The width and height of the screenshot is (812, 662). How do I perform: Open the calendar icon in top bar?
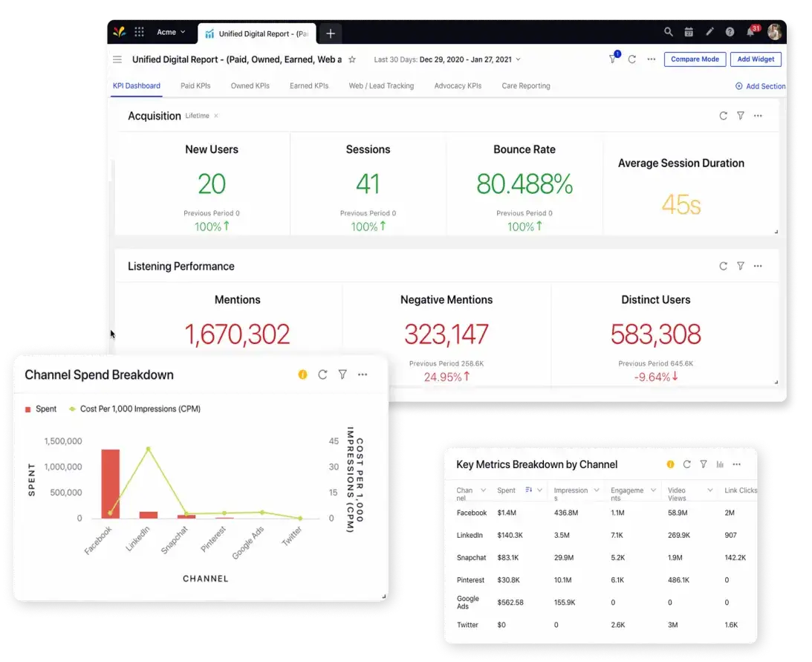pyautogui.click(x=689, y=32)
